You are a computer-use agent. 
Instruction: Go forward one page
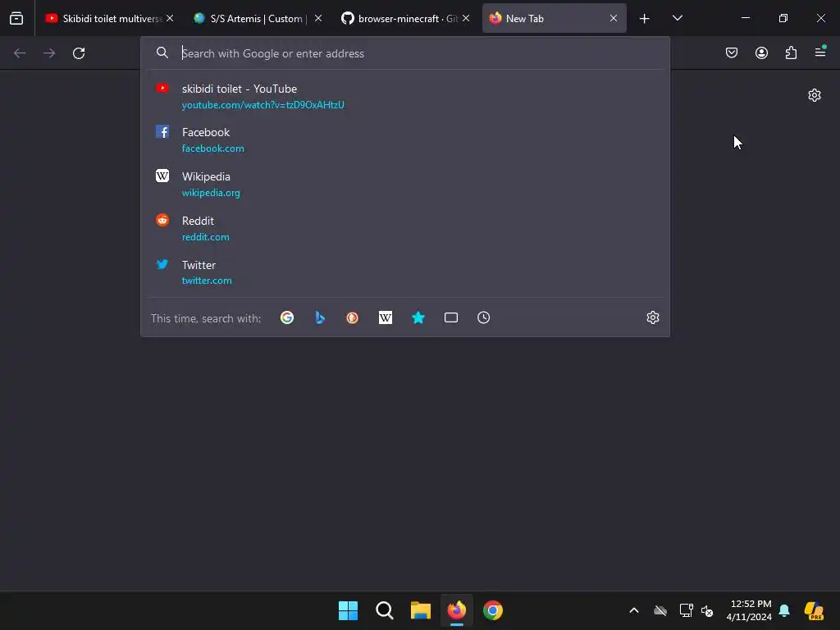click(49, 53)
